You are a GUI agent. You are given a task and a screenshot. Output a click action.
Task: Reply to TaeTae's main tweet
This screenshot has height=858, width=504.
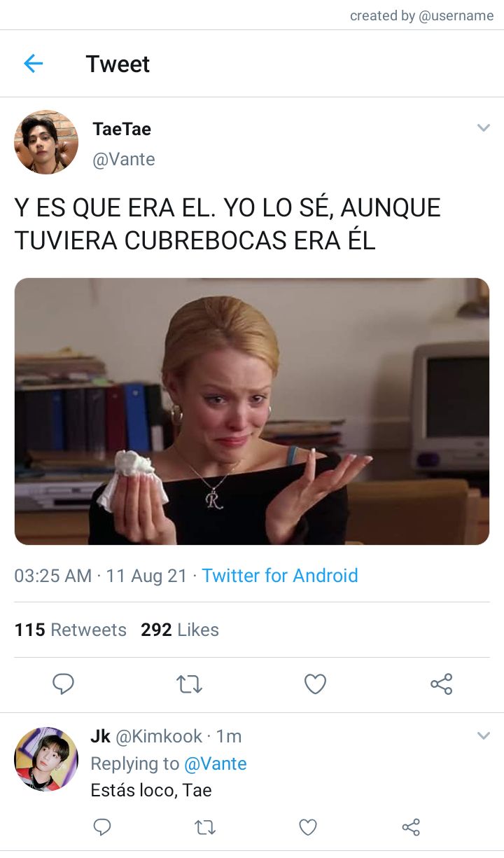coord(63,684)
